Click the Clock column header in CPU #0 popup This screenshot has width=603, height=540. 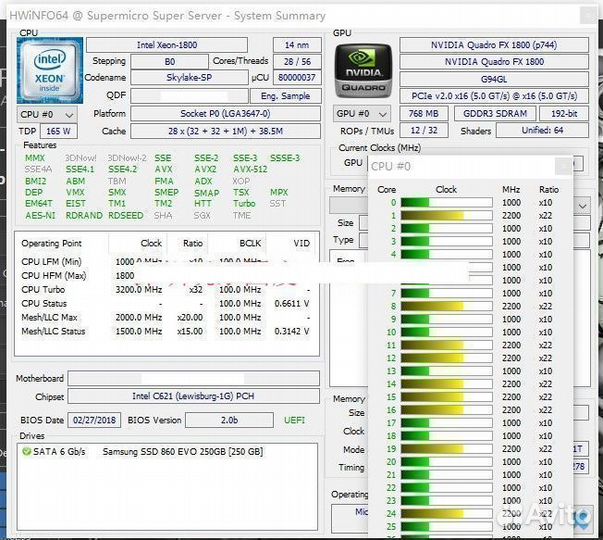coord(446,190)
